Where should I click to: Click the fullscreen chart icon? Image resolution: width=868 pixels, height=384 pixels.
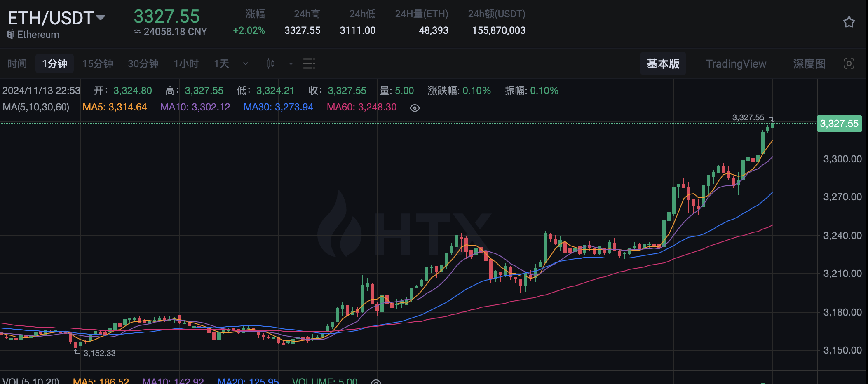tap(849, 63)
